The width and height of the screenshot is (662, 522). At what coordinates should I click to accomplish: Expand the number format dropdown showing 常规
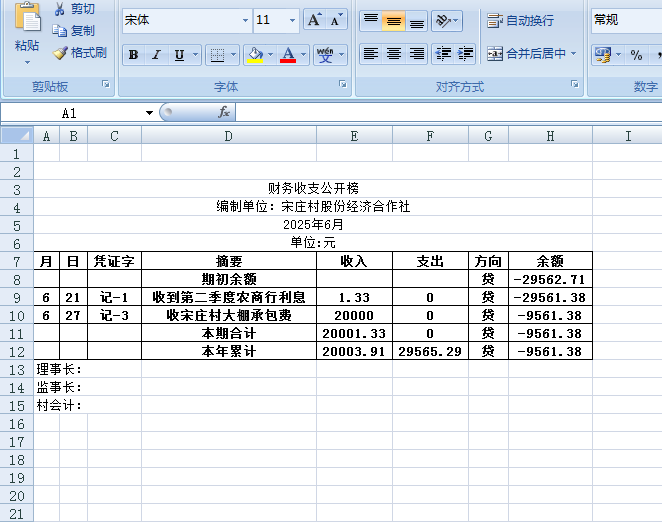pos(624,20)
